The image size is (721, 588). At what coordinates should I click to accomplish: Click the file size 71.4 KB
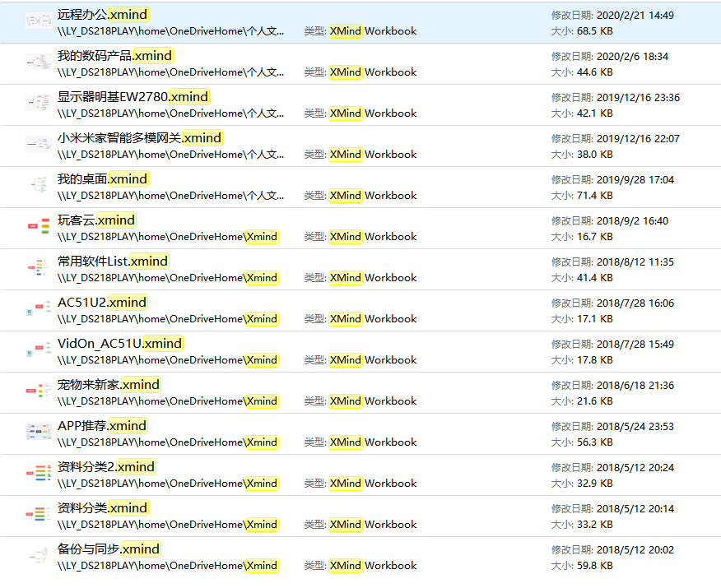click(x=595, y=196)
